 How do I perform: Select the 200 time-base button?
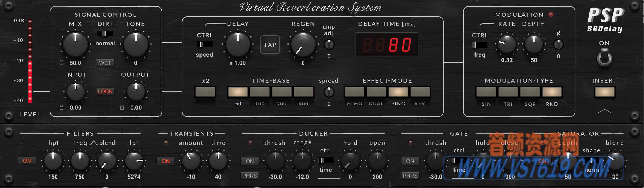tap(282, 92)
